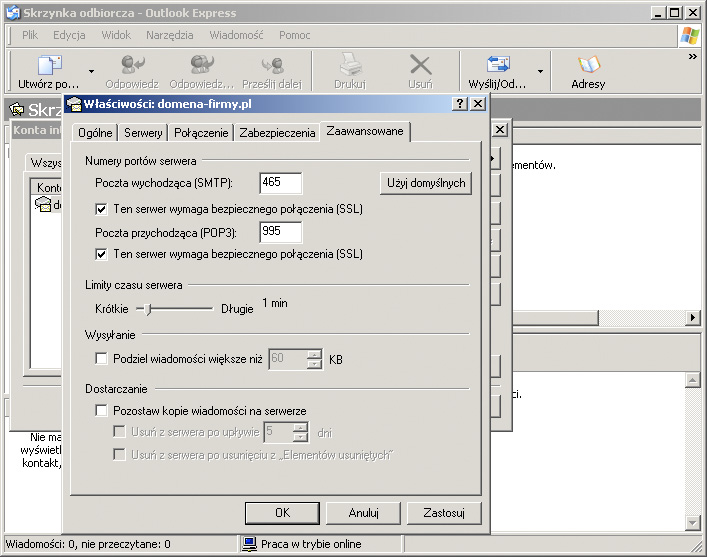Viewport: 707px width, 557px height.
Task: Click the horizontal scrollbar right arrow in main window
Action: pyautogui.click(x=693, y=318)
